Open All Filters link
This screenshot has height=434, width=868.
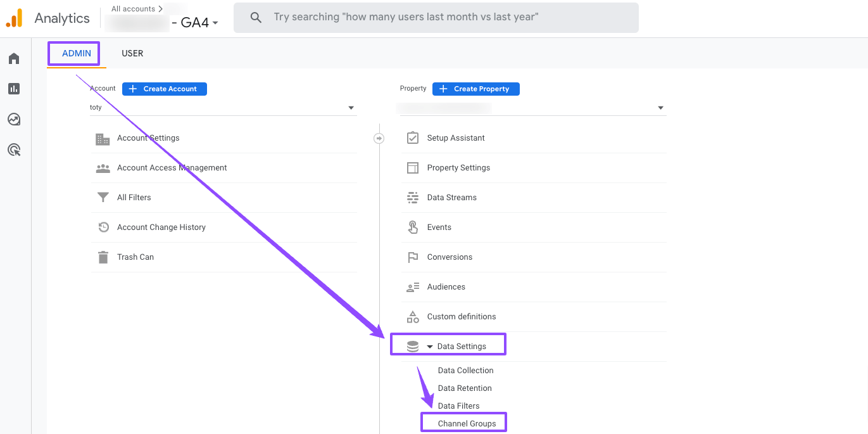134,198
